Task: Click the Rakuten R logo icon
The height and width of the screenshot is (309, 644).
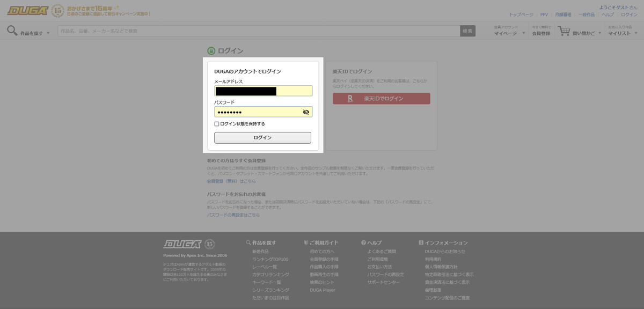Action: pyautogui.click(x=350, y=99)
